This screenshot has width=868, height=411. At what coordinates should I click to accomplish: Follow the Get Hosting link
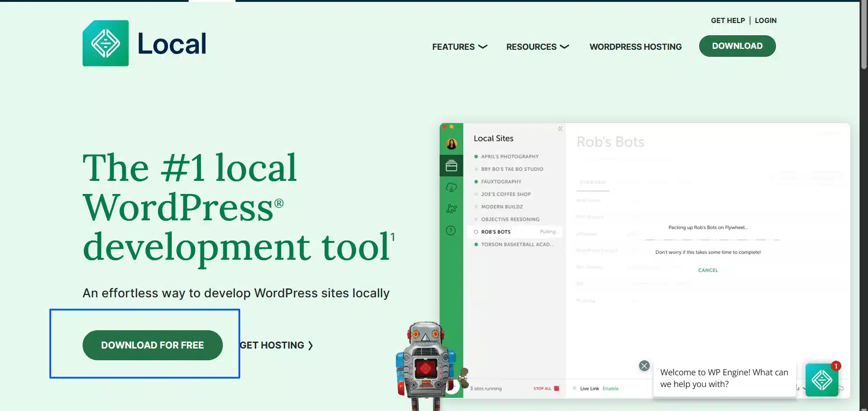[276, 345]
